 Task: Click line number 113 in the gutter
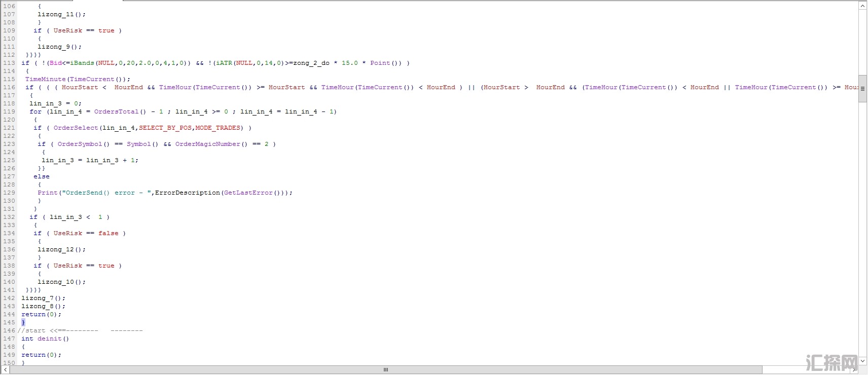click(x=9, y=63)
